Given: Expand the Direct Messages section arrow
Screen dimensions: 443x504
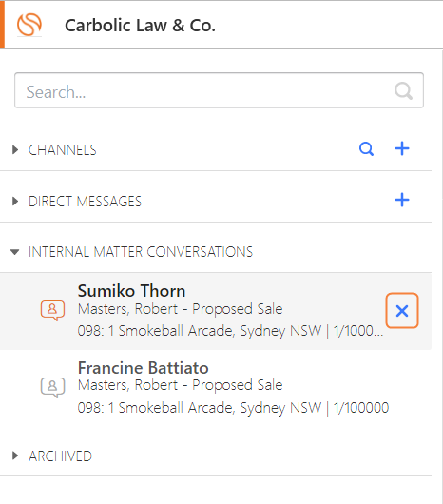Looking at the screenshot, I should point(15,202).
